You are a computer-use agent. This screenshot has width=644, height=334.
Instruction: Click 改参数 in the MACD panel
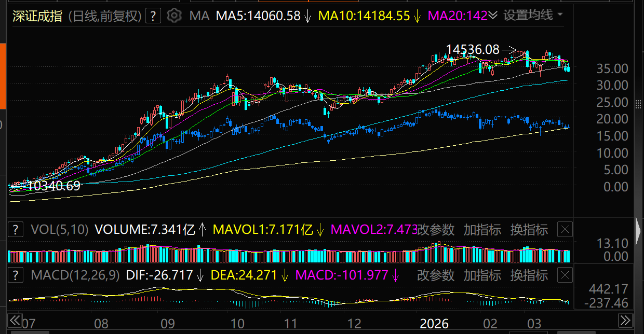point(436,275)
